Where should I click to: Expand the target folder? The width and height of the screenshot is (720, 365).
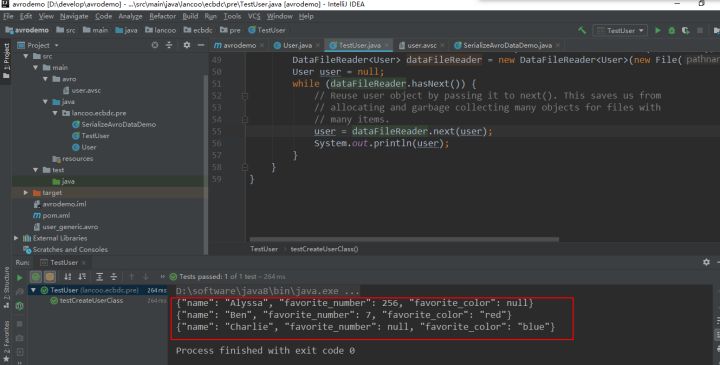(26, 193)
